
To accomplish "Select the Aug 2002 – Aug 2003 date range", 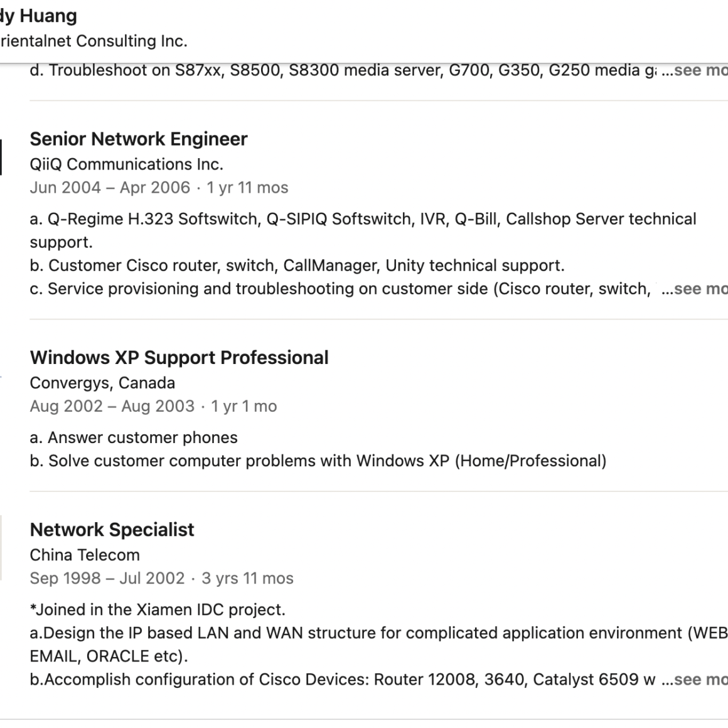I will [112, 406].
